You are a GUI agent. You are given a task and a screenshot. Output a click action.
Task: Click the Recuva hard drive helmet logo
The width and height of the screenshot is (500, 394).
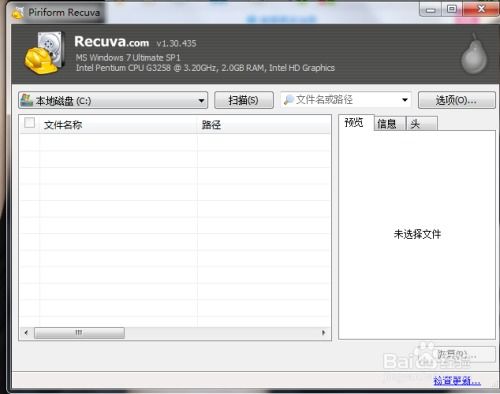[45, 53]
